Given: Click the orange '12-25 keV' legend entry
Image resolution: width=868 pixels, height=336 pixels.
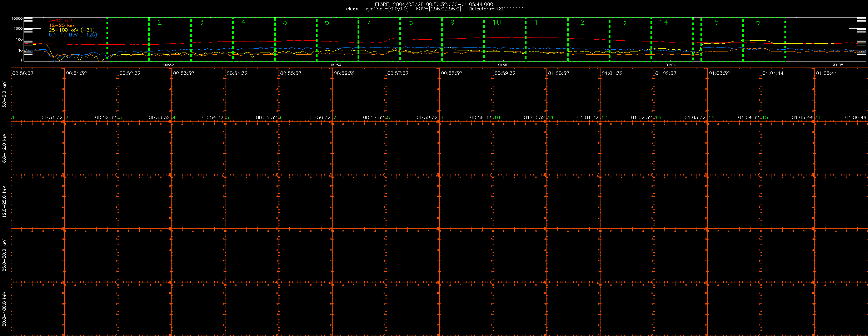Looking at the screenshot, I should tap(62, 25).
